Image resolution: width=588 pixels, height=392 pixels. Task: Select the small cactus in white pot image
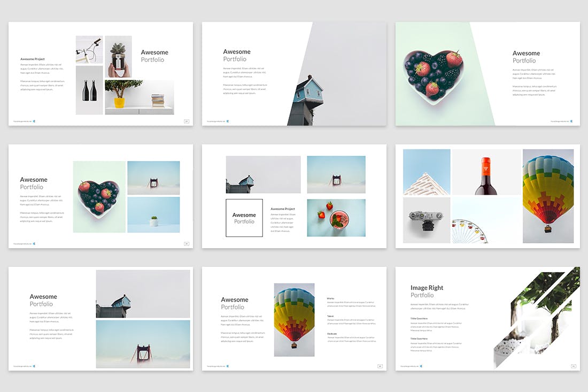click(153, 215)
